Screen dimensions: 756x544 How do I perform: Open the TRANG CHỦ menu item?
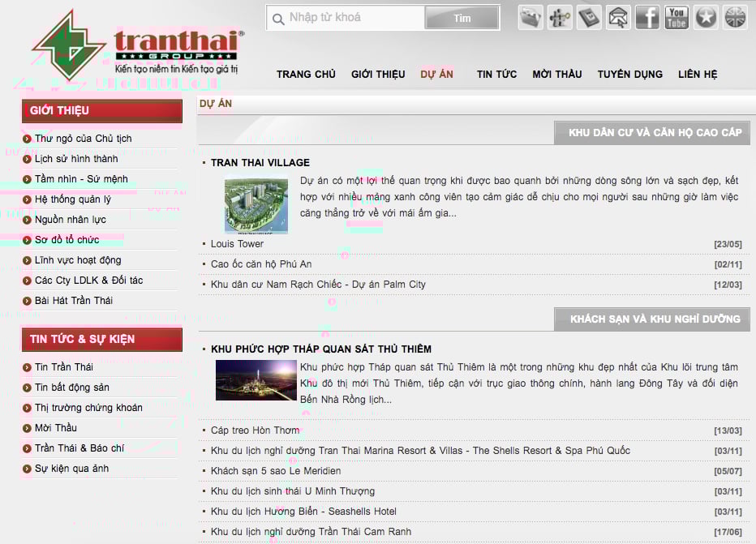[306, 75]
